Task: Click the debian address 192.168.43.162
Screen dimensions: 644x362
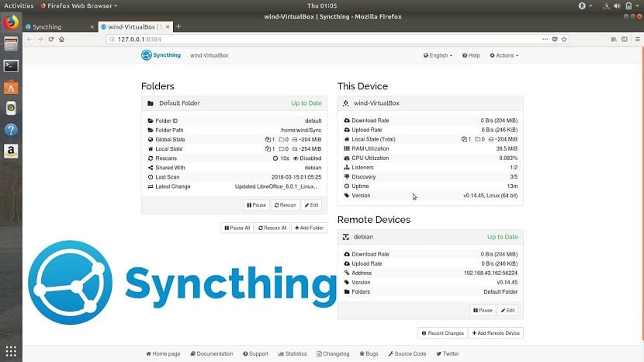Action: [490, 273]
